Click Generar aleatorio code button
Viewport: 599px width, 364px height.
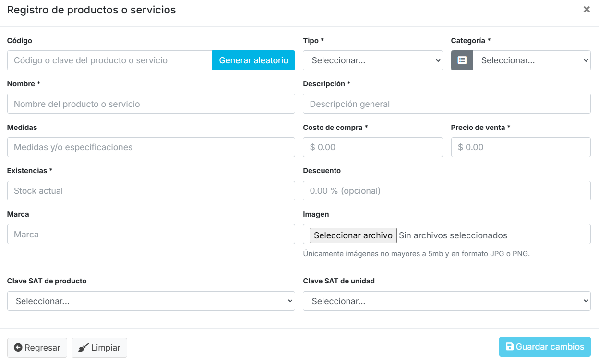(x=253, y=60)
